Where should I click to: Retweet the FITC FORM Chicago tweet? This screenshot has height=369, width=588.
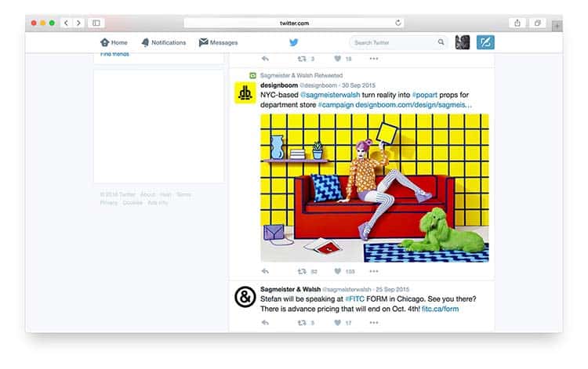pos(302,322)
